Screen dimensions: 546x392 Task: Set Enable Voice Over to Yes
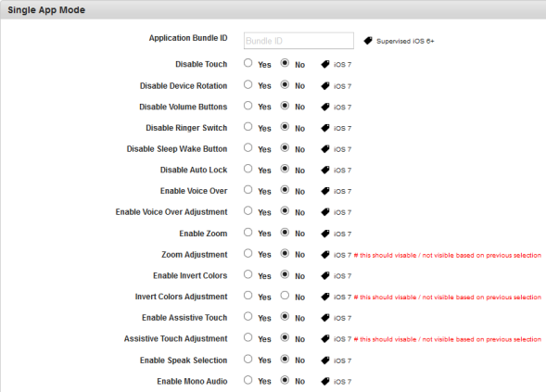[x=248, y=190]
